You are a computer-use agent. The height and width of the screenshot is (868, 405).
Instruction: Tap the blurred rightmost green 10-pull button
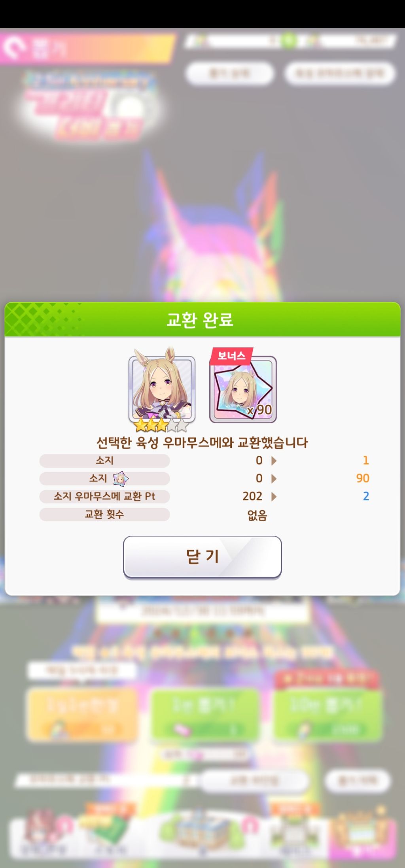coord(328,715)
